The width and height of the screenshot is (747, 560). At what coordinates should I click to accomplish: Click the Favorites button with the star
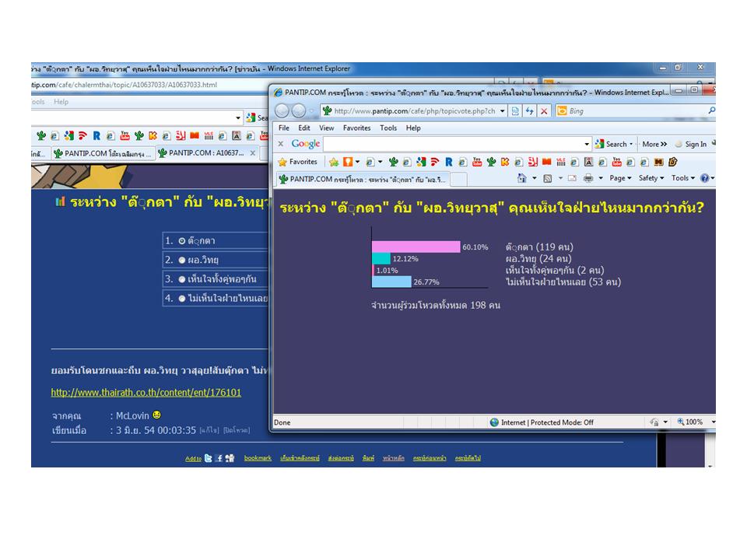(298, 162)
